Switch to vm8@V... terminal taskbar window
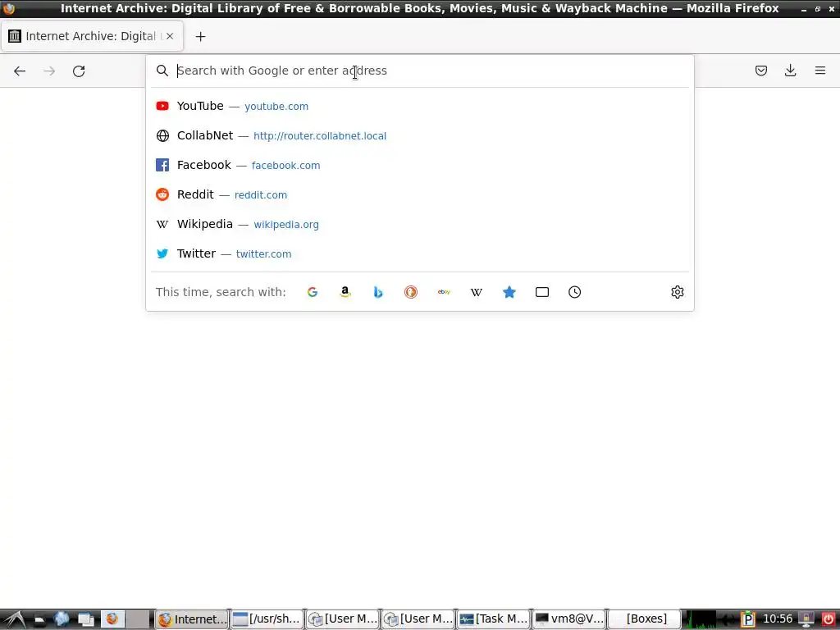This screenshot has width=840, height=630. tap(569, 619)
